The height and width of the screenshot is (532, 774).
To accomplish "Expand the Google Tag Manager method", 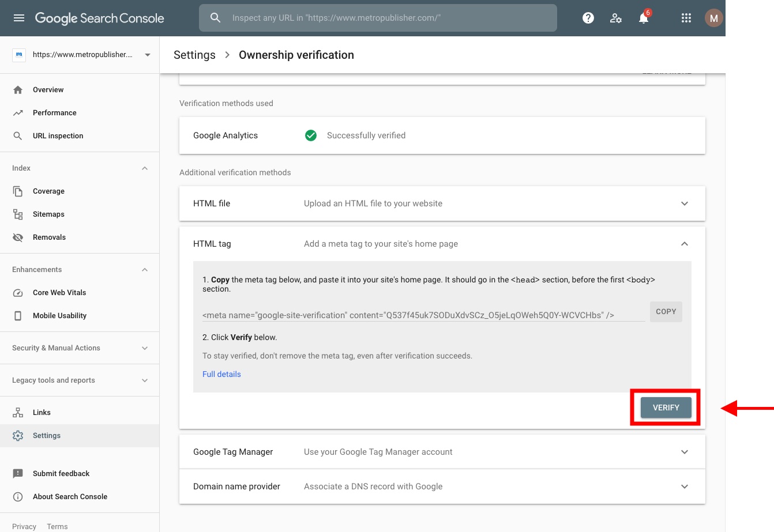I will 685,452.
